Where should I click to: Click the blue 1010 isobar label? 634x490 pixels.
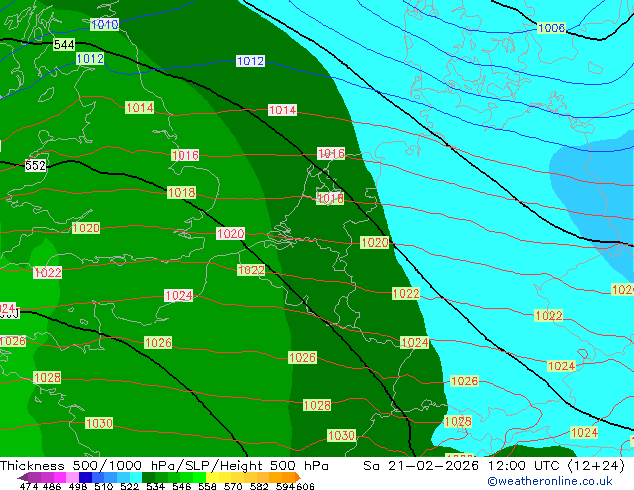point(104,25)
